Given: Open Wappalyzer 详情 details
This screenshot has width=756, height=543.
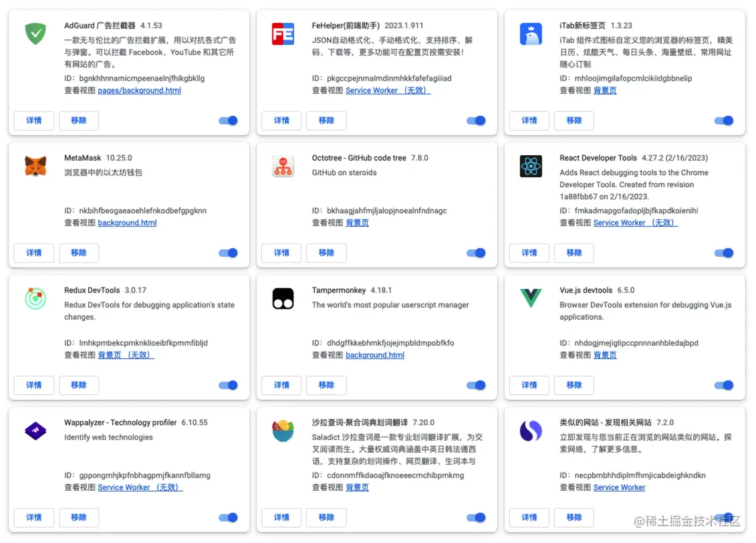Looking at the screenshot, I should 33,518.
